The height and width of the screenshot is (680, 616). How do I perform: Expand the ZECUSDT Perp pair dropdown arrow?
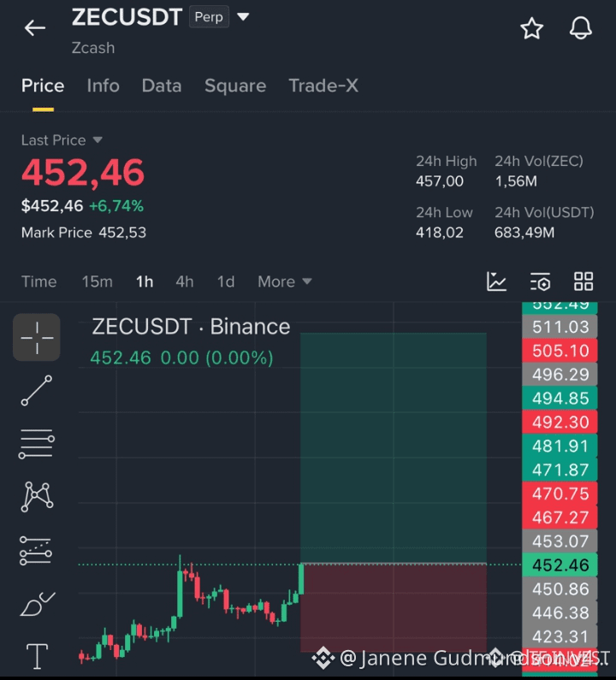pos(243,17)
